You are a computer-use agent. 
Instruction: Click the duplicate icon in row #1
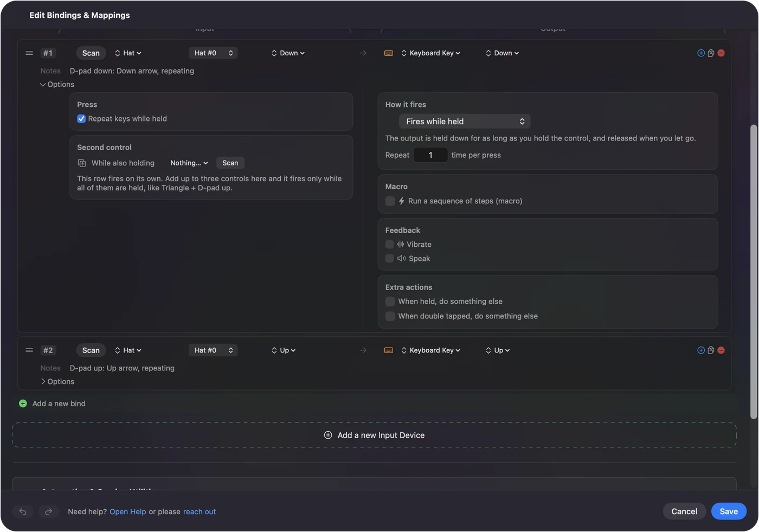711,53
